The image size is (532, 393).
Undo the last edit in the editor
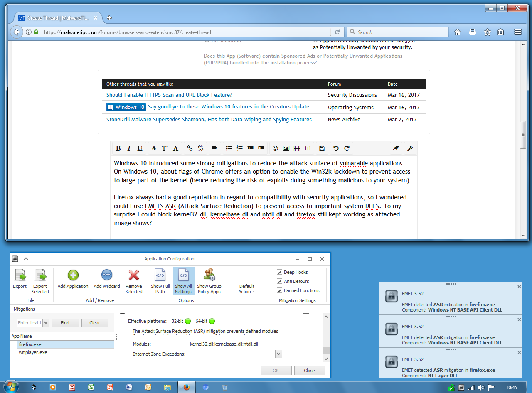[336, 148]
